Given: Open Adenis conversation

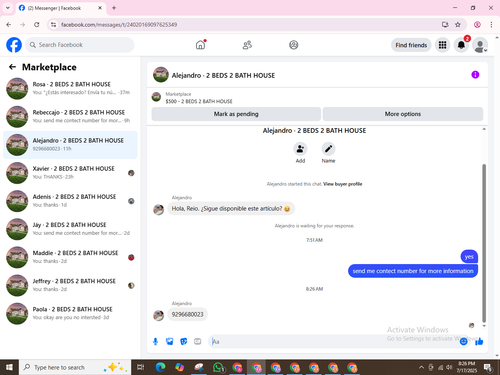Looking at the screenshot, I should 70,201.
